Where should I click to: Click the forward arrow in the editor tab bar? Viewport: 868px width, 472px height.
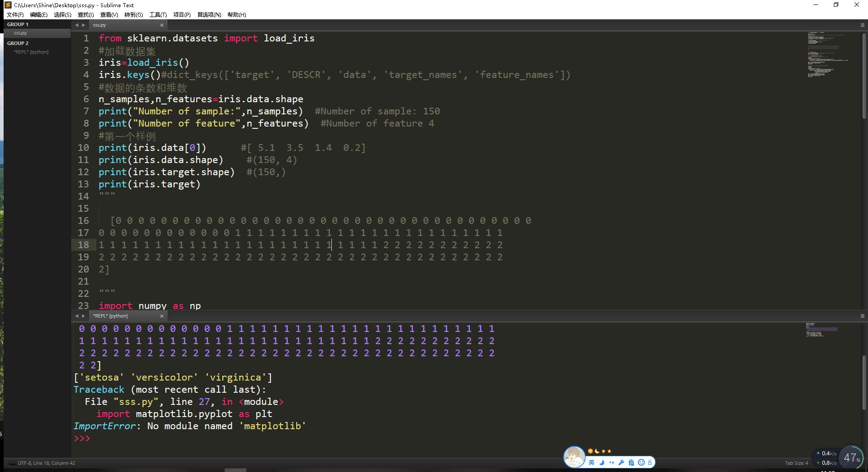pyautogui.click(x=83, y=25)
